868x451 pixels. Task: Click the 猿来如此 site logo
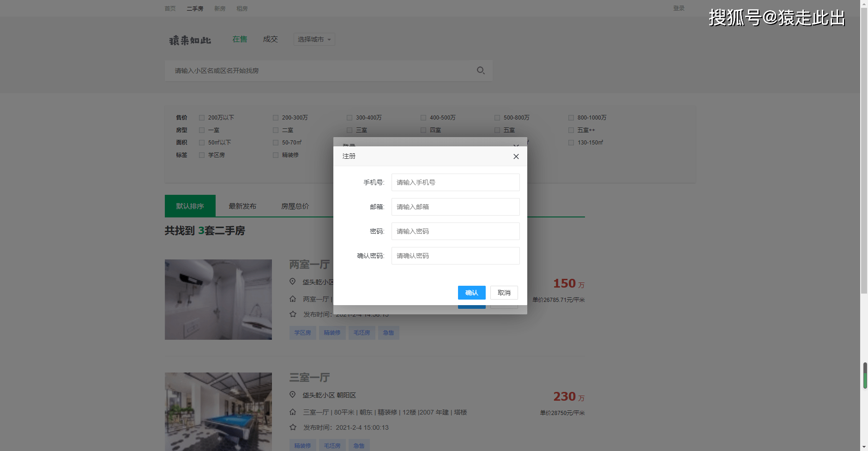190,40
